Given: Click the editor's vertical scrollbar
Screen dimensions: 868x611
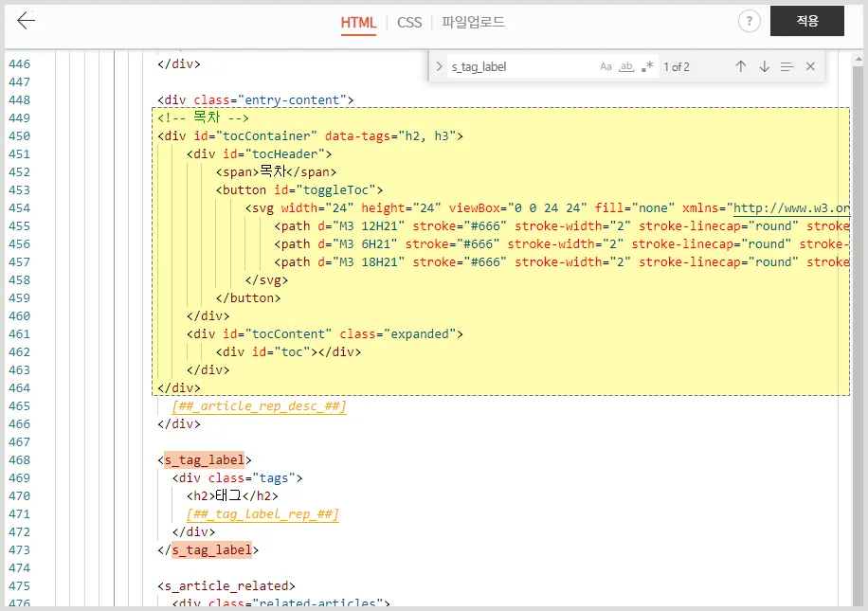Looking at the screenshot, I should pyautogui.click(x=861, y=284).
